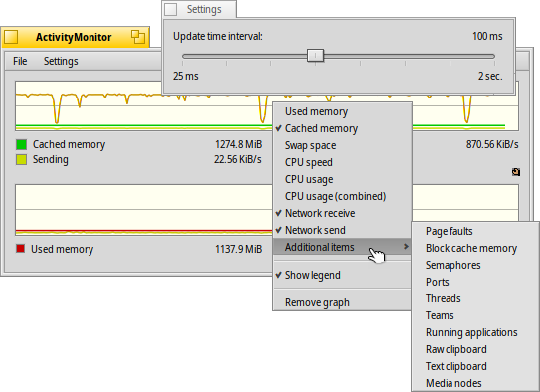Toggle Show legend option
This screenshot has height=392, width=540.
[343, 275]
